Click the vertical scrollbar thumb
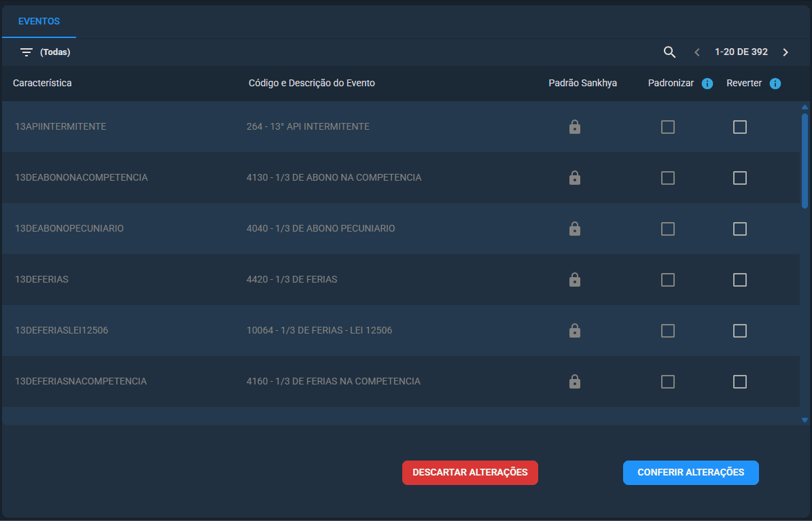Screen dimensions: 812x521 tap(805, 160)
